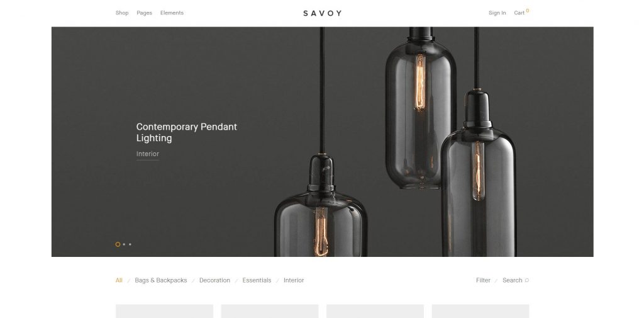Select the first active slider dot
The width and height of the screenshot is (644, 318).
pyautogui.click(x=118, y=244)
